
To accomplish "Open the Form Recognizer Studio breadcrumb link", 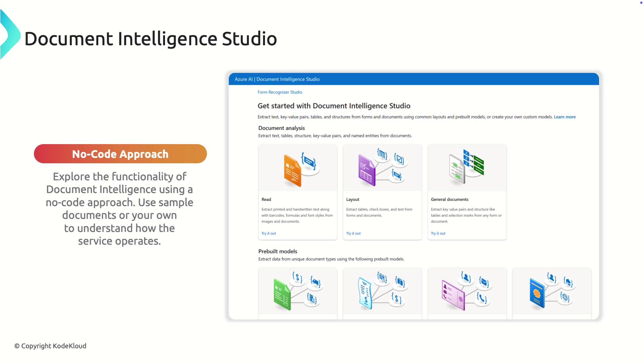I will tap(280, 92).
